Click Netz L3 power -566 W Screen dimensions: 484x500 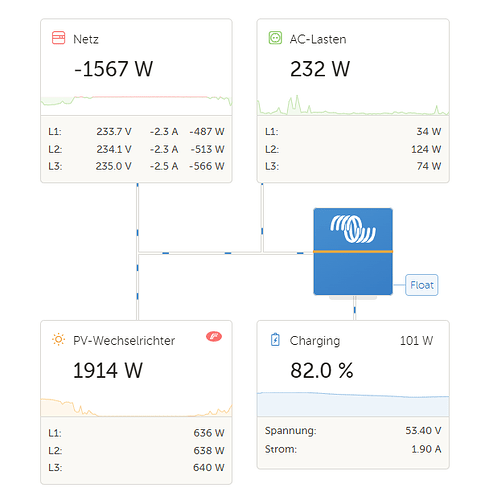[207, 166]
